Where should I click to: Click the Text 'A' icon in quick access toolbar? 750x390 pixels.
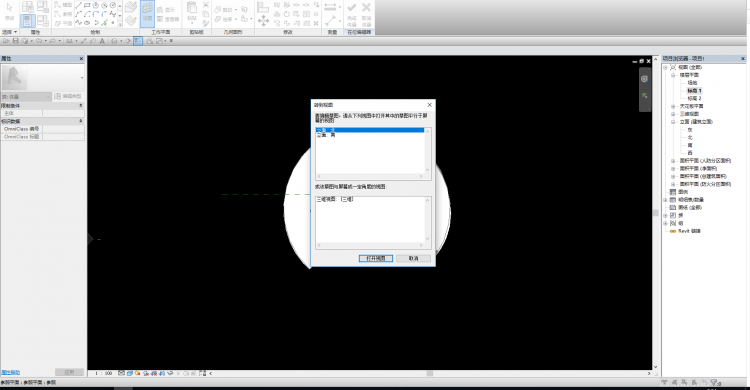coord(102,41)
